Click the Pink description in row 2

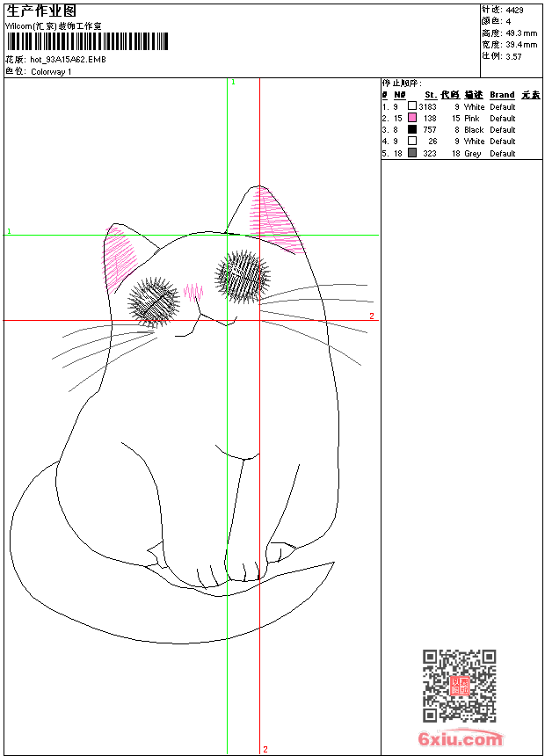pyautogui.click(x=472, y=118)
